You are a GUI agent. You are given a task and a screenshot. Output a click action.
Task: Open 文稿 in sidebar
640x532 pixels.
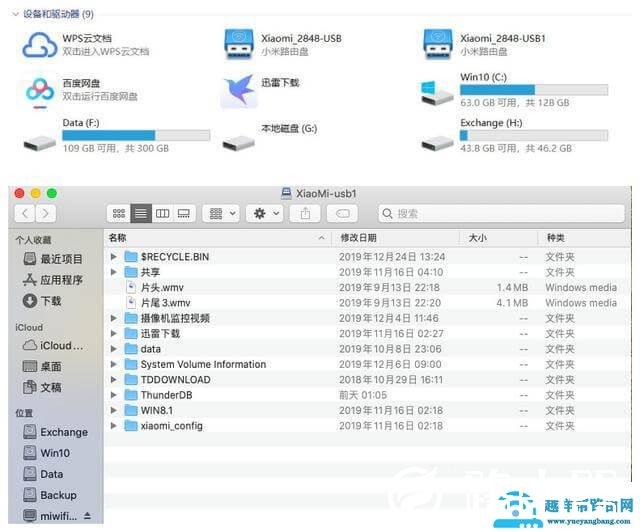coord(42,387)
